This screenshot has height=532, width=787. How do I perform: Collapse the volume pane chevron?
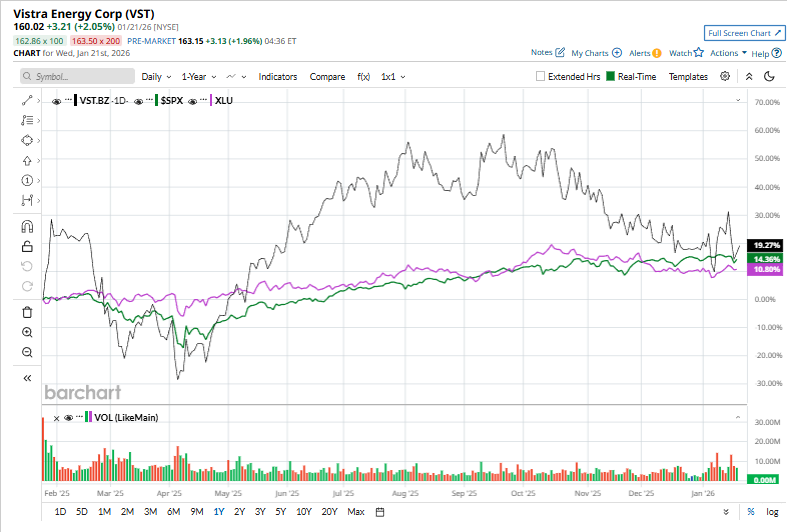[x=738, y=418]
